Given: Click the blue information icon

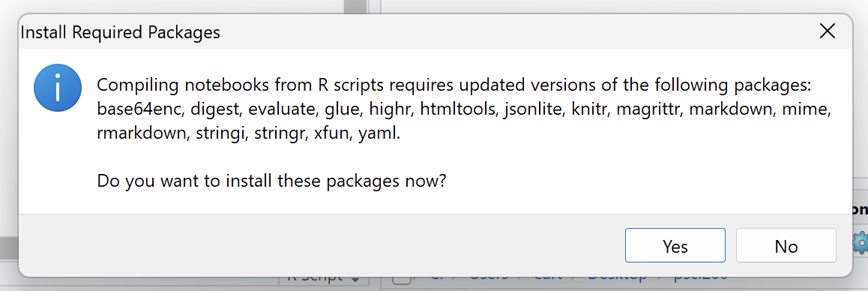Looking at the screenshot, I should [x=58, y=88].
